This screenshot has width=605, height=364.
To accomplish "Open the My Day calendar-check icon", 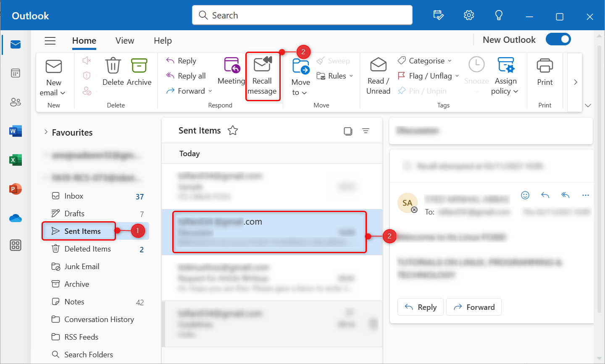I will 438,16.
